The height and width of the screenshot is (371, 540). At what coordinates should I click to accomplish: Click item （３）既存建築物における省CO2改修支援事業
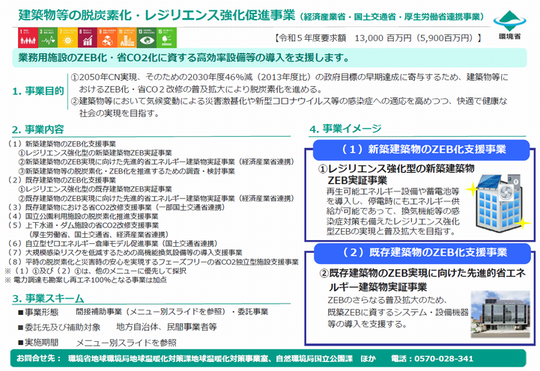tap(116, 207)
